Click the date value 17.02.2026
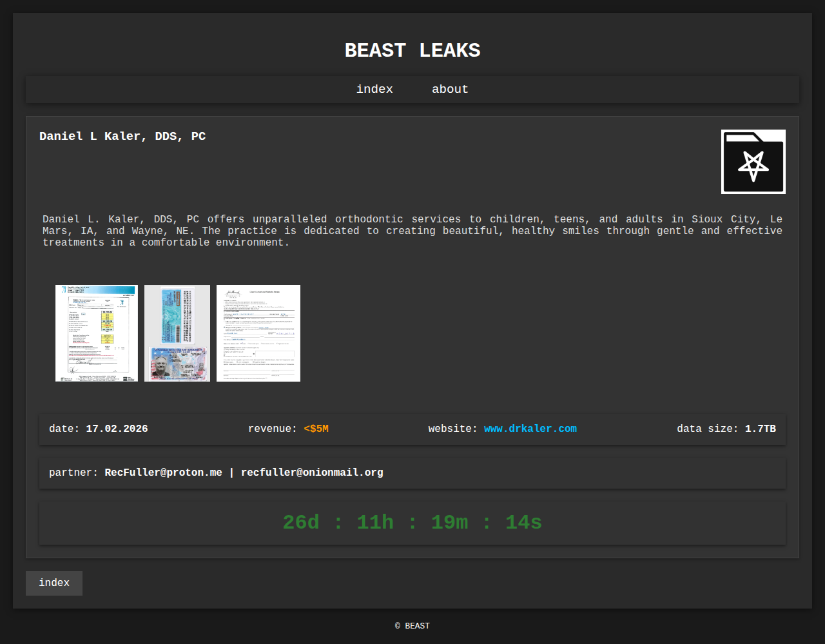 [x=117, y=429]
